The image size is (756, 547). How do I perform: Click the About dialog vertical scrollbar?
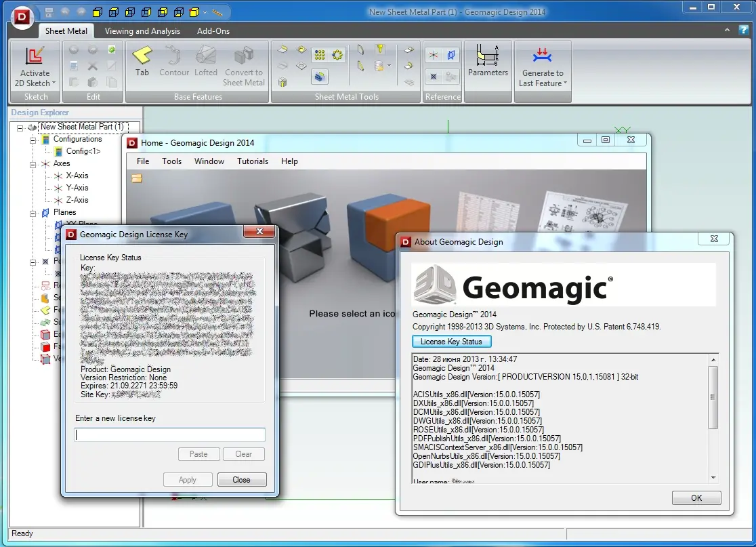click(713, 397)
